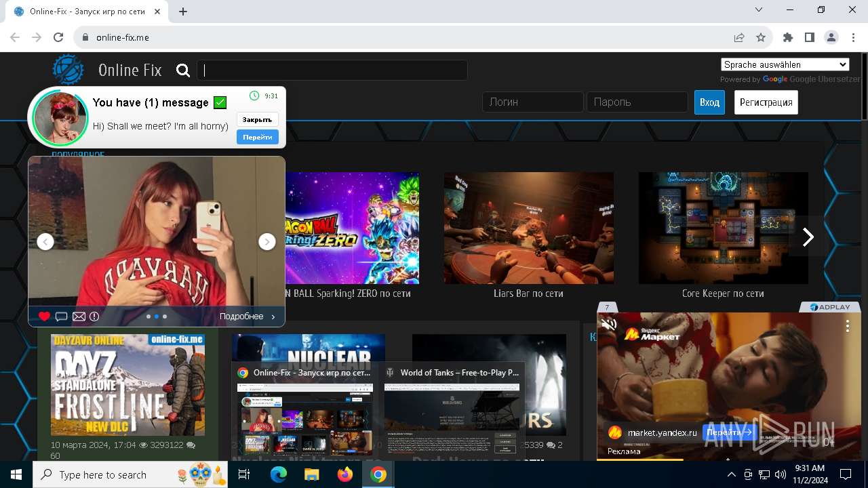Launch Microsoft Edge from taskbar

(279, 474)
